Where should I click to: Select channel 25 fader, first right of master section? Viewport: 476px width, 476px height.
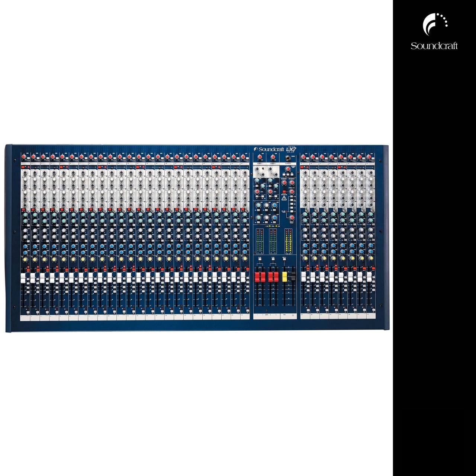(x=303, y=277)
